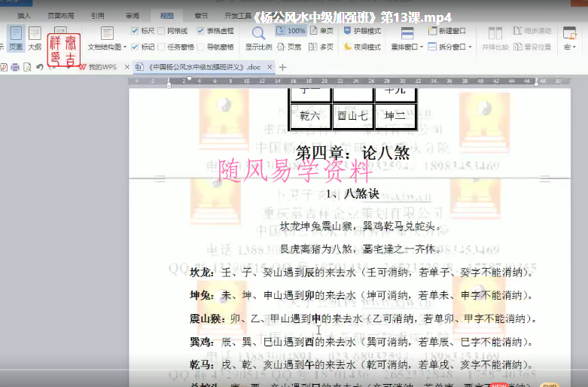588x387 pixels.
Task: Click the 重排窗口 arrange windows icon
Action: 407,34
